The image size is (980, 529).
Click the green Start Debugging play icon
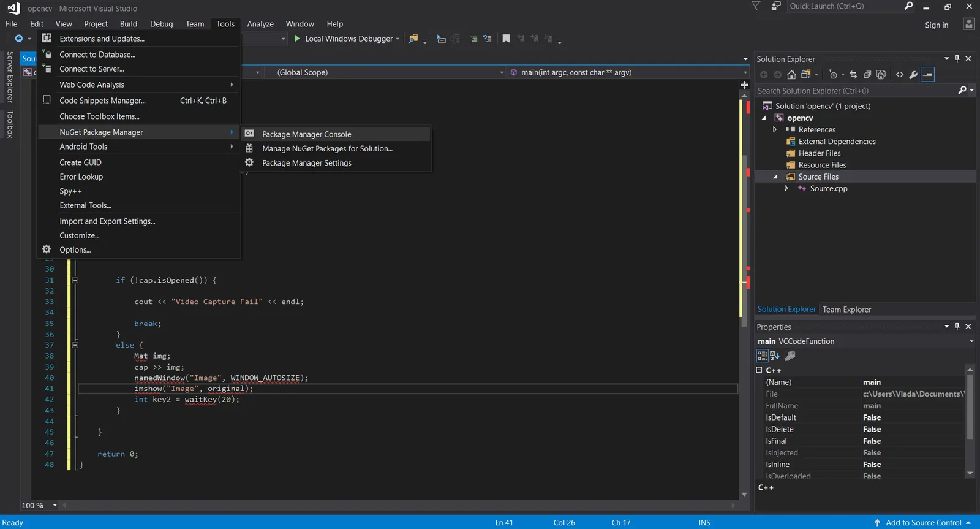297,39
